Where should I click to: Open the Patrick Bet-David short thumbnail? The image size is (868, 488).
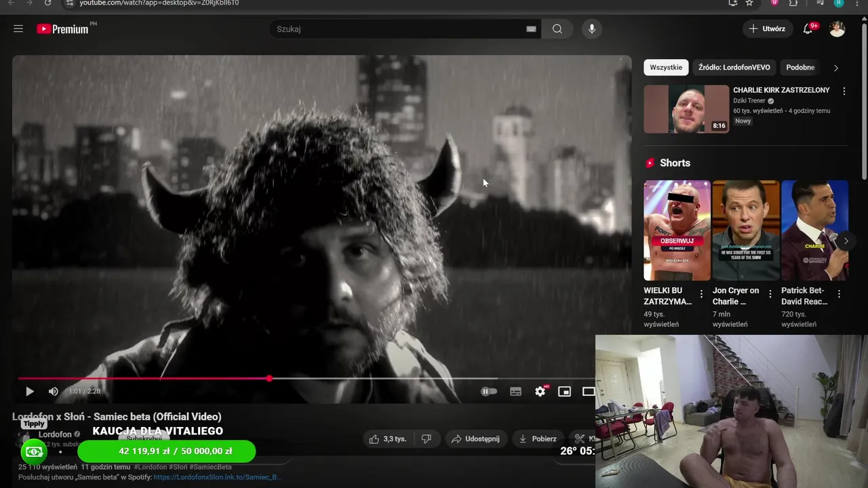pyautogui.click(x=814, y=230)
